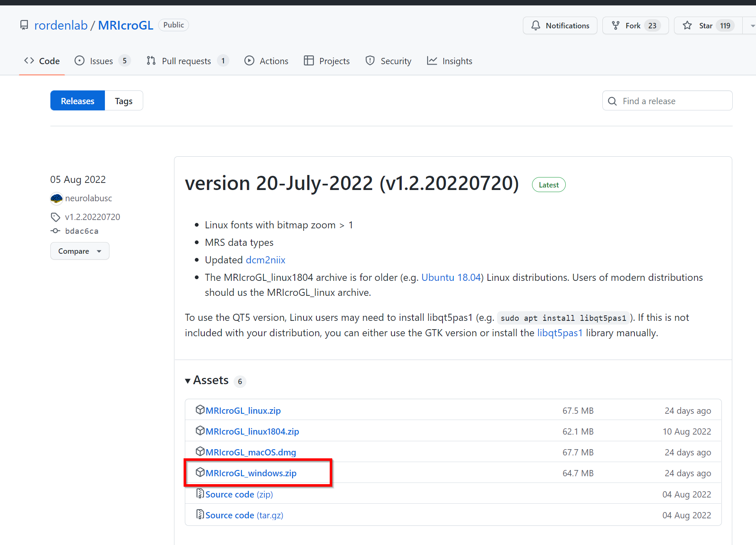The height and width of the screenshot is (545, 756).
Task: Click the Fork branch icon
Action: click(x=616, y=25)
